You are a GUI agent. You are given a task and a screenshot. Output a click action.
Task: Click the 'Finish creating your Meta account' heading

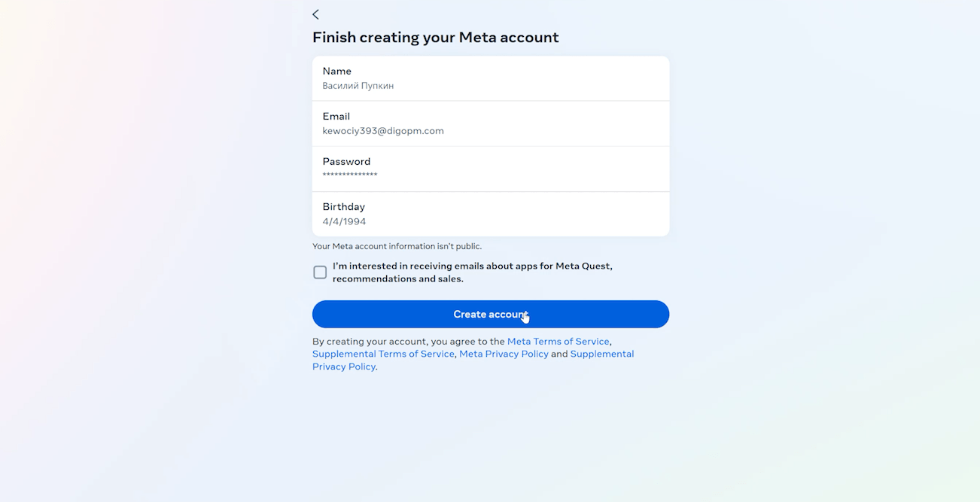[x=435, y=37]
